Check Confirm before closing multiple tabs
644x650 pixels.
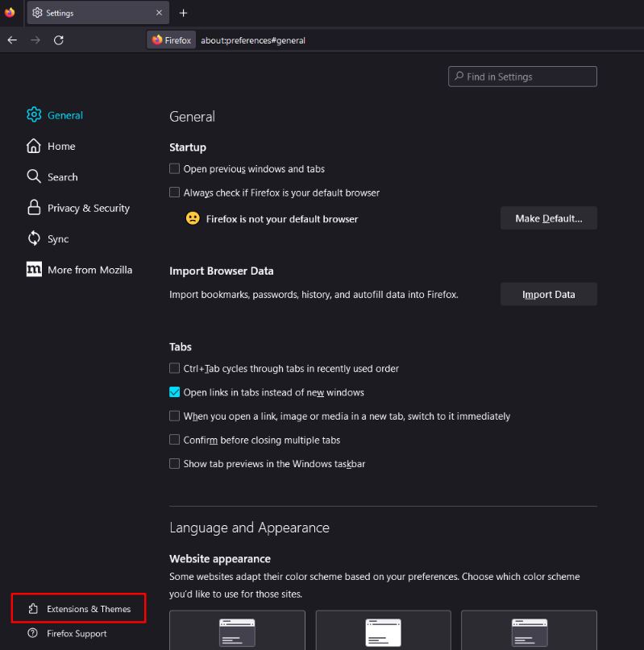pyautogui.click(x=174, y=440)
